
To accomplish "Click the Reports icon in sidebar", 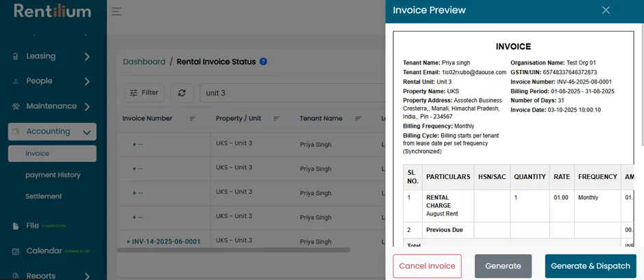I will click(16, 276).
